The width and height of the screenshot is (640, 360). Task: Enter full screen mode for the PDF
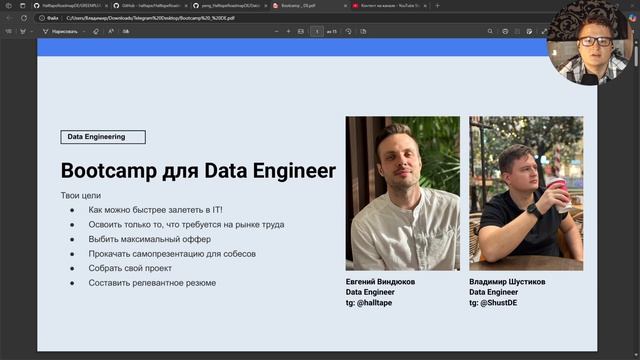tap(544, 31)
